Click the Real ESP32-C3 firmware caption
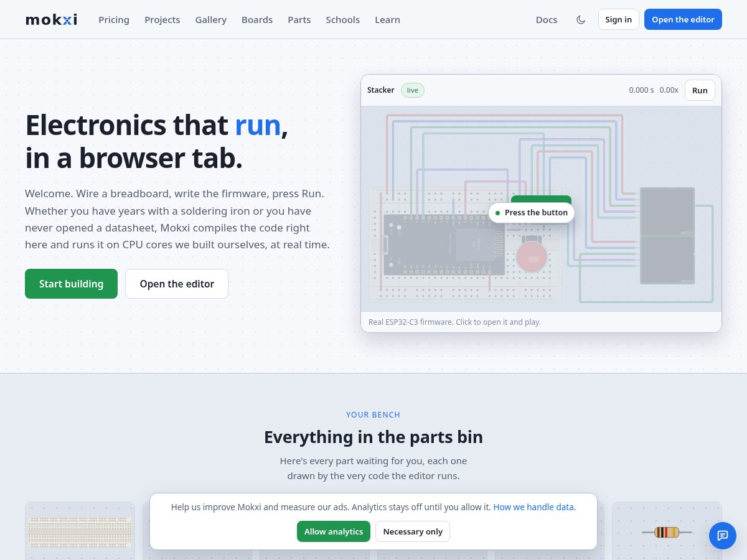The height and width of the screenshot is (560, 747). coord(454,322)
